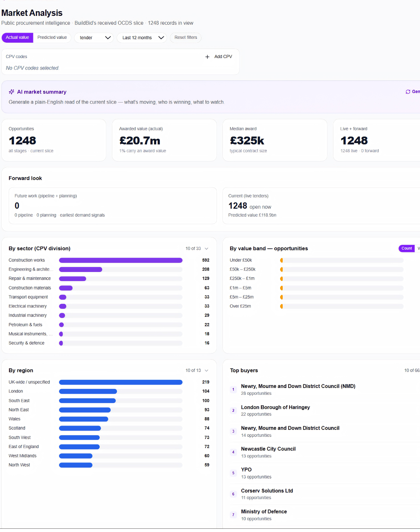Select Security & defence sector row
The height and width of the screenshot is (532, 420).
[x=109, y=343]
